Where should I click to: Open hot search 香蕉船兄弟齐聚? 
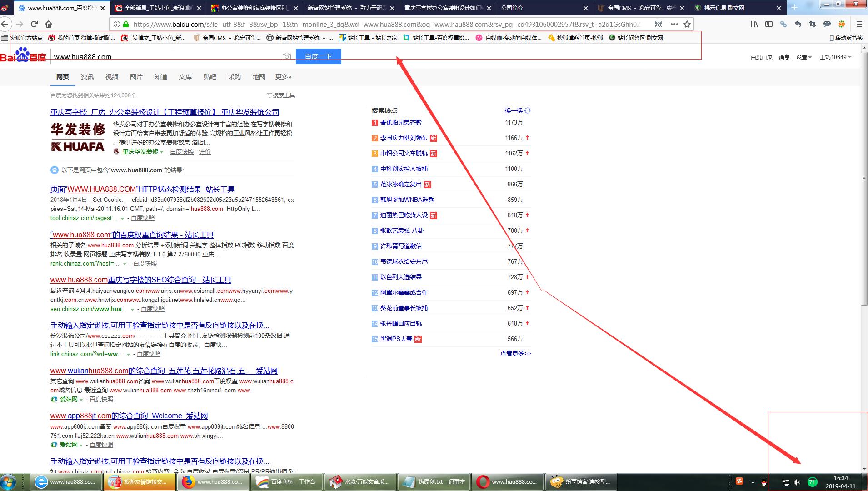401,122
